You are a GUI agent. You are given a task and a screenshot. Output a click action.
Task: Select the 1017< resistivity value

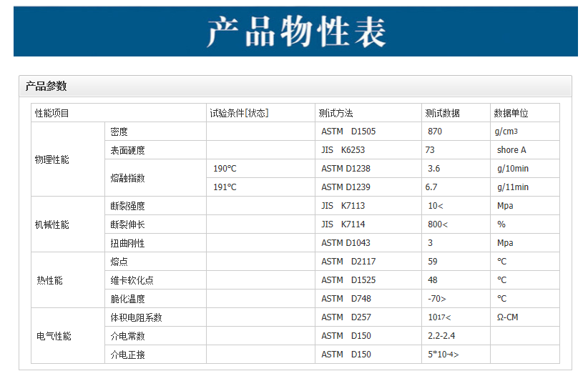click(439, 317)
